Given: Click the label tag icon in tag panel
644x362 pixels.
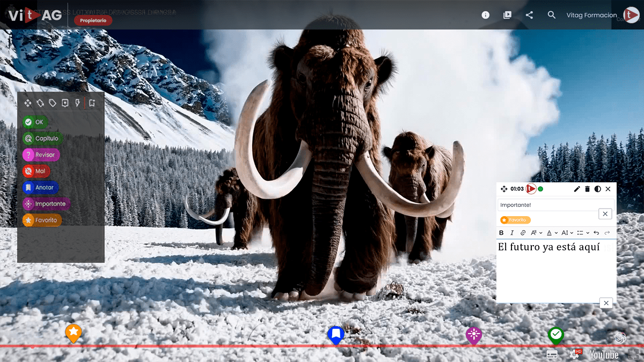Looking at the screenshot, I should pyautogui.click(x=53, y=103).
